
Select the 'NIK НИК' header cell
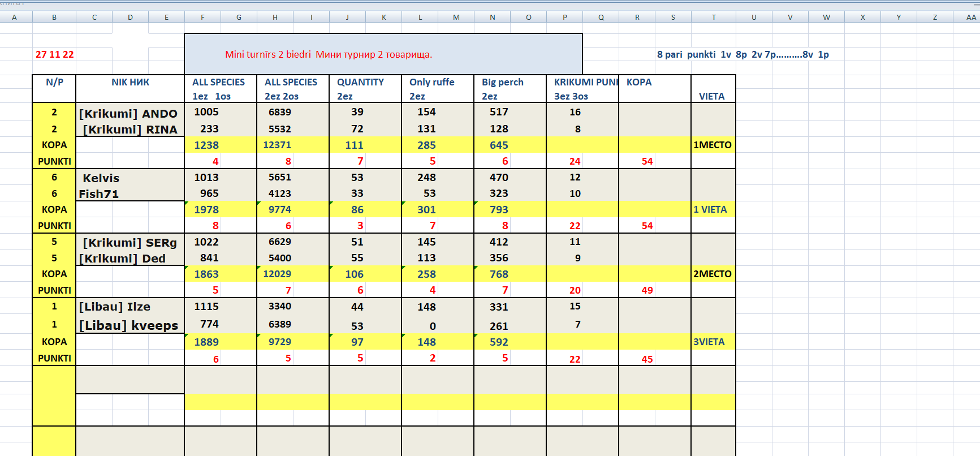pos(130,82)
